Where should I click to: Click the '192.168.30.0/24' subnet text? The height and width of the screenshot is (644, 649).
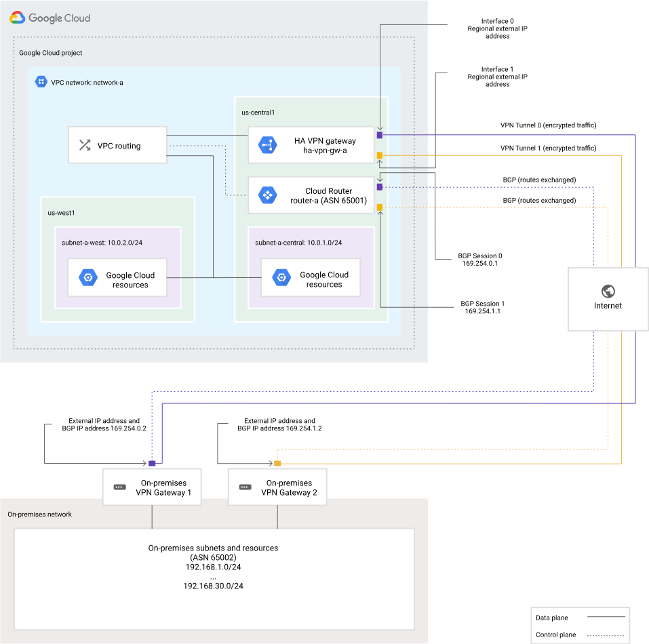tap(213, 586)
